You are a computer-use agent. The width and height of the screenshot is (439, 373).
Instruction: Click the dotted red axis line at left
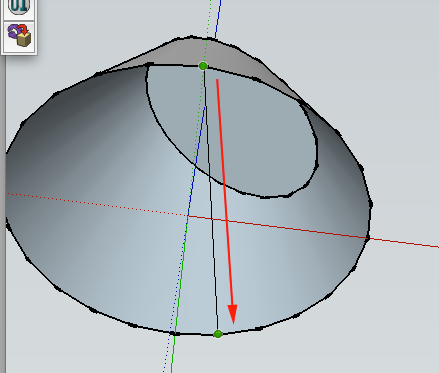97,205
